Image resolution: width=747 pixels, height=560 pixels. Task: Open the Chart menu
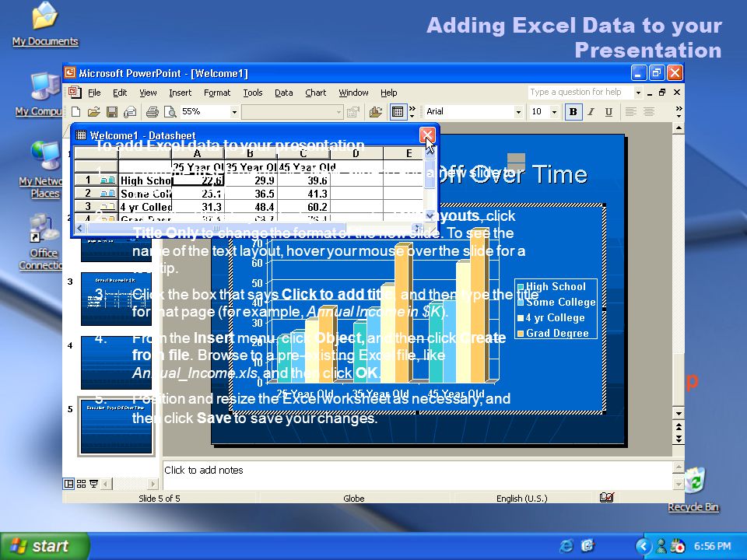(x=315, y=93)
